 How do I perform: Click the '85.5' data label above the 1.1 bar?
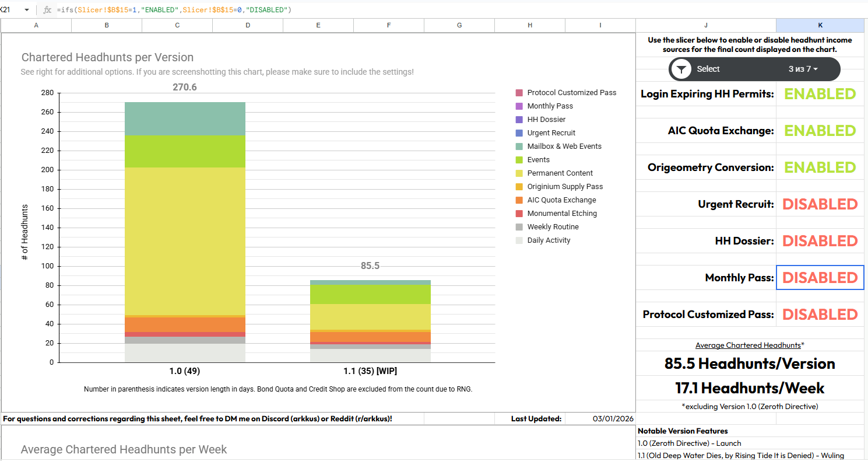[x=370, y=266]
